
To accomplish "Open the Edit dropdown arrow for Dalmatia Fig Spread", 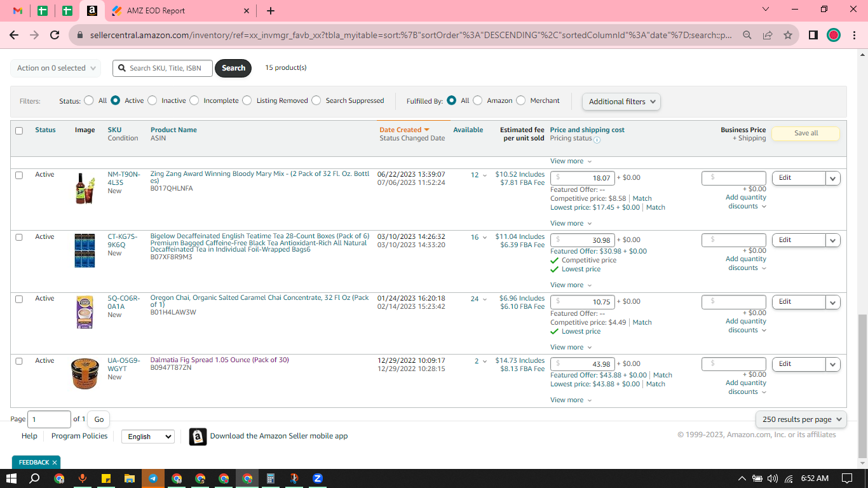I will tap(833, 365).
